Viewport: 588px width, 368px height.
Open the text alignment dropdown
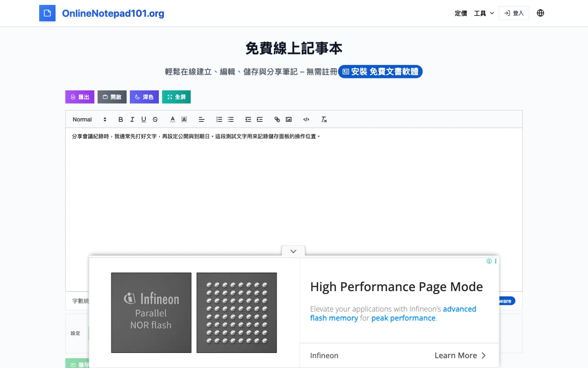click(x=201, y=119)
